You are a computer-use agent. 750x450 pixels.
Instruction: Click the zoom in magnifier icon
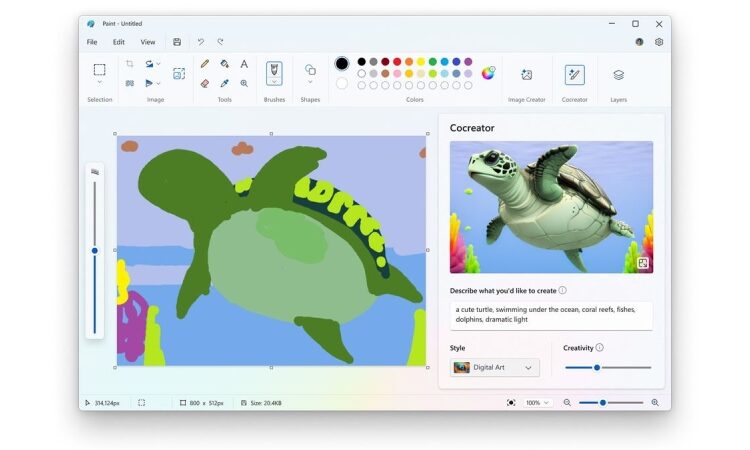coord(655,403)
